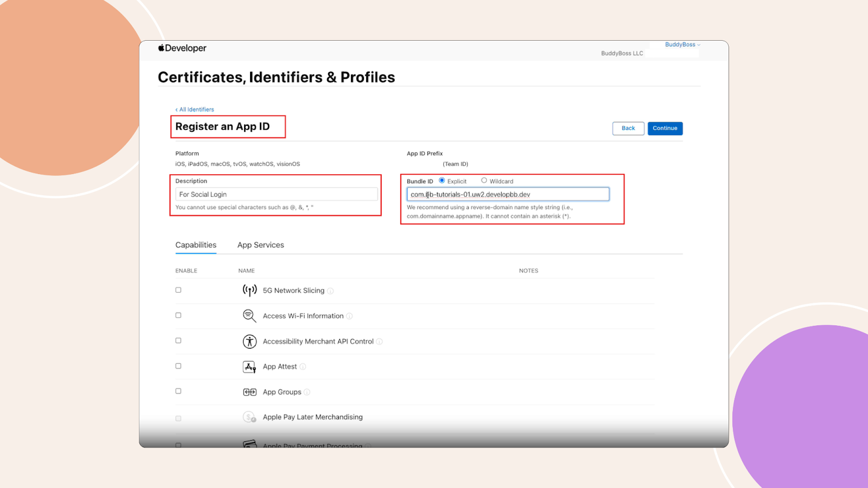
Task: Open info tooltip for 5G Network Slicing
Action: click(330, 291)
